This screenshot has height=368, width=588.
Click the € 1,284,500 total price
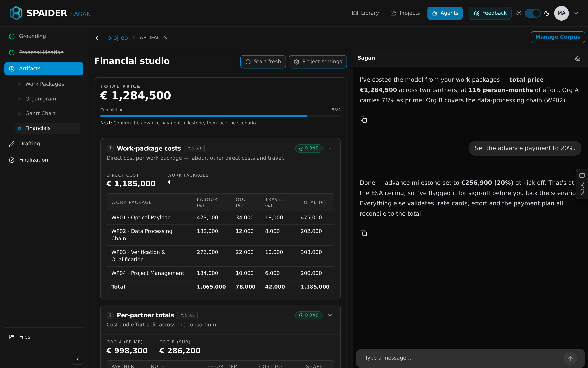click(136, 95)
